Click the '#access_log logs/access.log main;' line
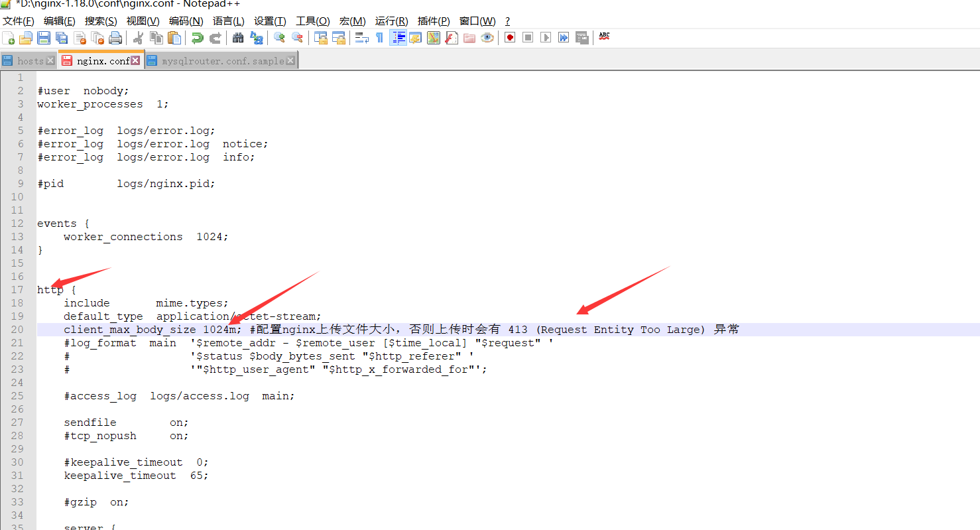The width and height of the screenshot is (980, 530). pyautogui.click(x=179, y=396)
